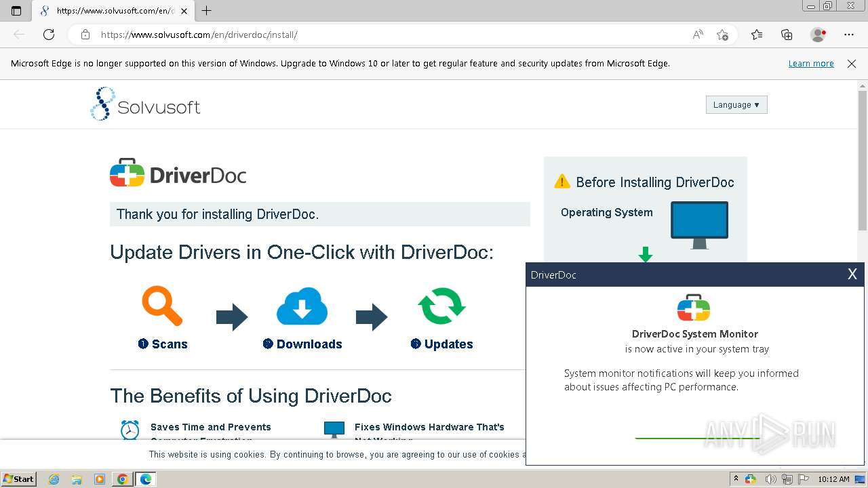
Task: Click the DriverDoc system tray icon
Action: (x=750, y=479)
